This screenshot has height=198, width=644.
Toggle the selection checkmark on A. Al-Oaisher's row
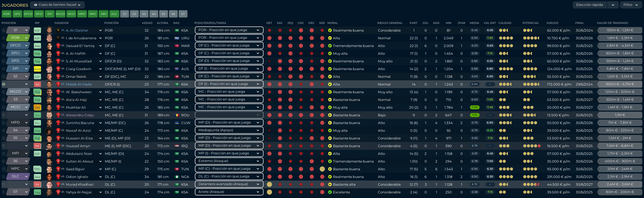4,30
